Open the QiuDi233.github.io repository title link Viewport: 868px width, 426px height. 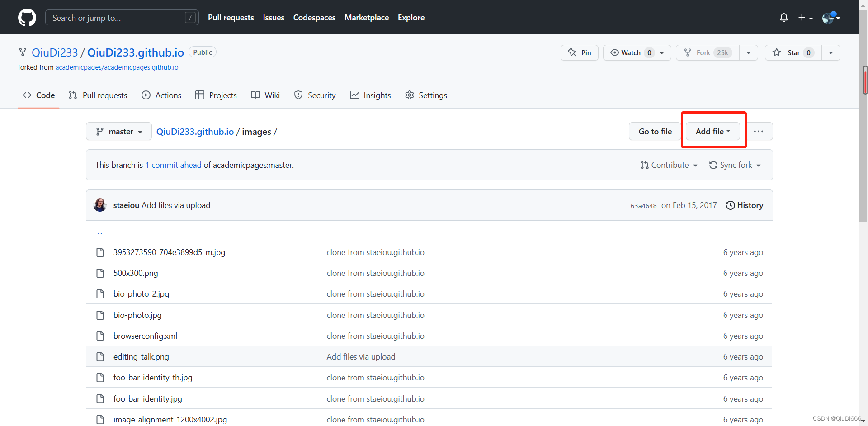(x=136, y=52)
